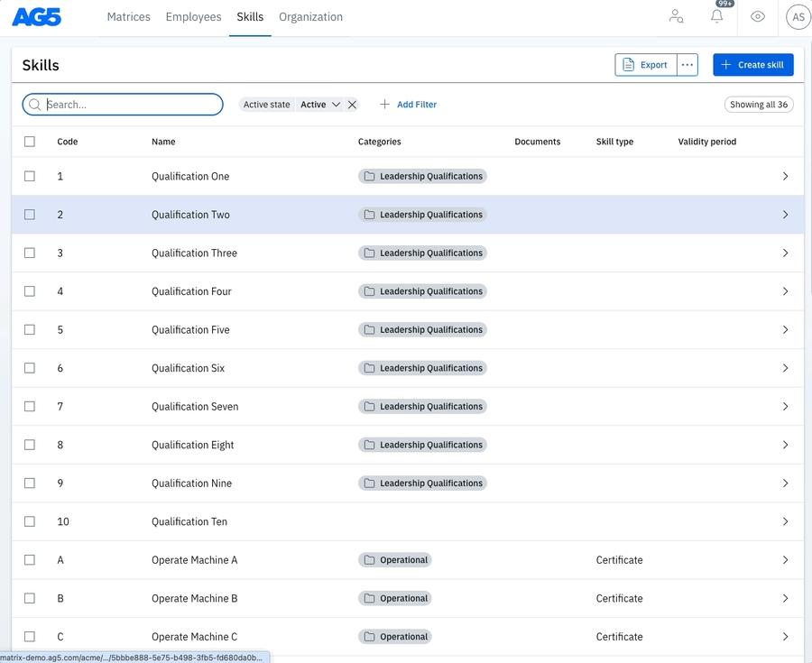Click the Operational folder icon for Machine A

369,560
